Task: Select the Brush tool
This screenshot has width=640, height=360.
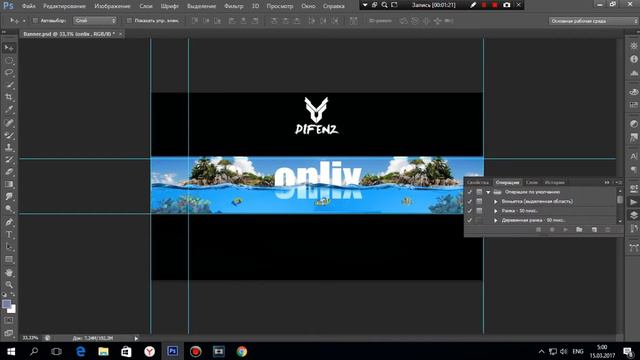Action: click(x=9, y=135)
